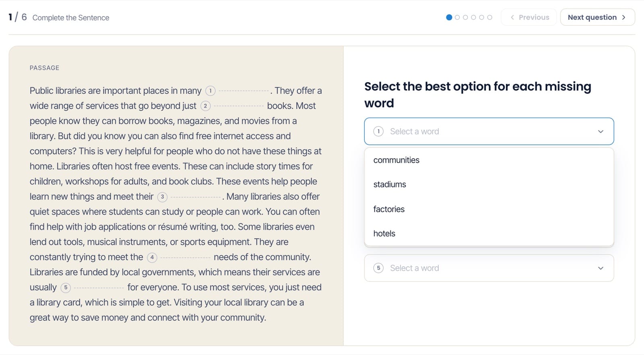Click the dashed blank line before "books. Most"
644x355 pixels.
point(239,106)
